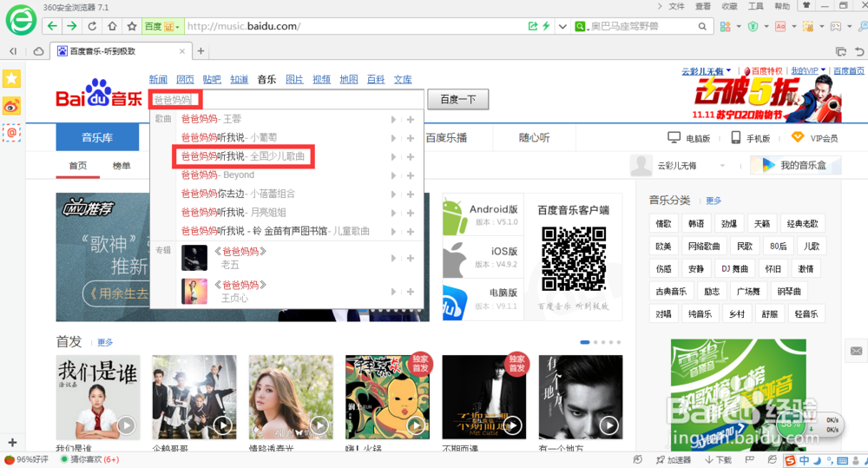Image resolution: width=868 pixels, height=468 pixels.
Task: Go to browser home page icon
Action: (x=112, y=26)
